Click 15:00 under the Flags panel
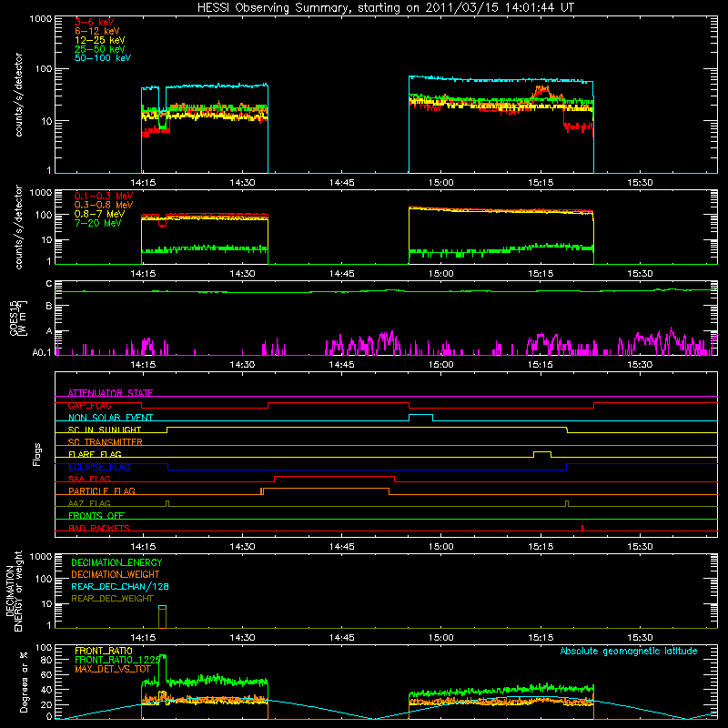 440,547
